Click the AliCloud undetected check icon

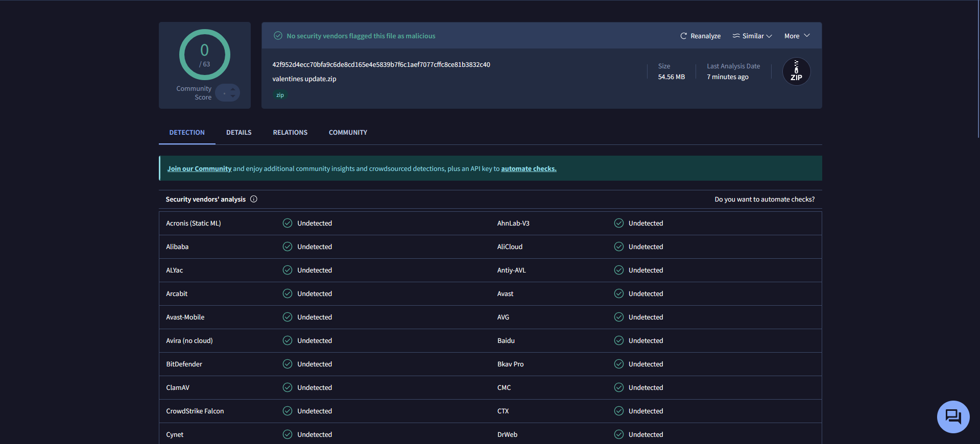619,246
